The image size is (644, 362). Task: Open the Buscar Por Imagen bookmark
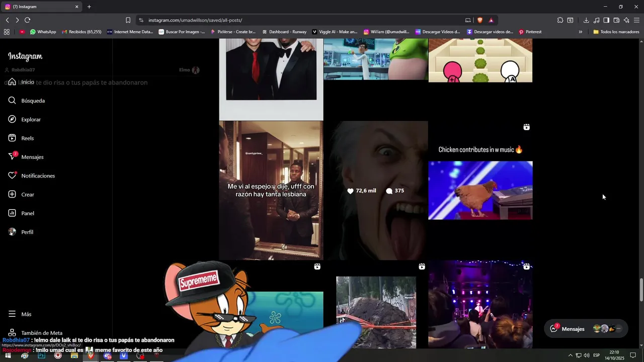(x=182, y=32)
